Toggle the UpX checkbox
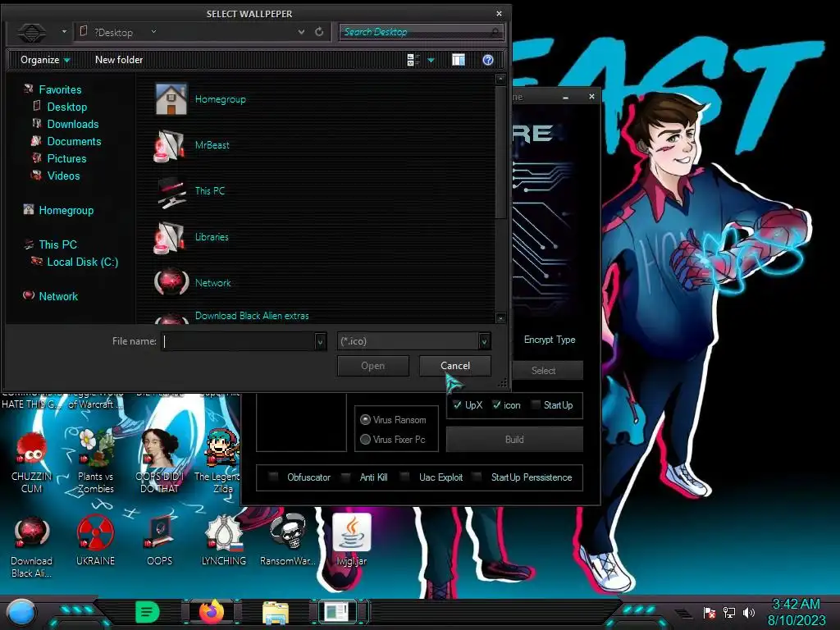The height and width of the screenshot is (630, 840). coord(457,405)
